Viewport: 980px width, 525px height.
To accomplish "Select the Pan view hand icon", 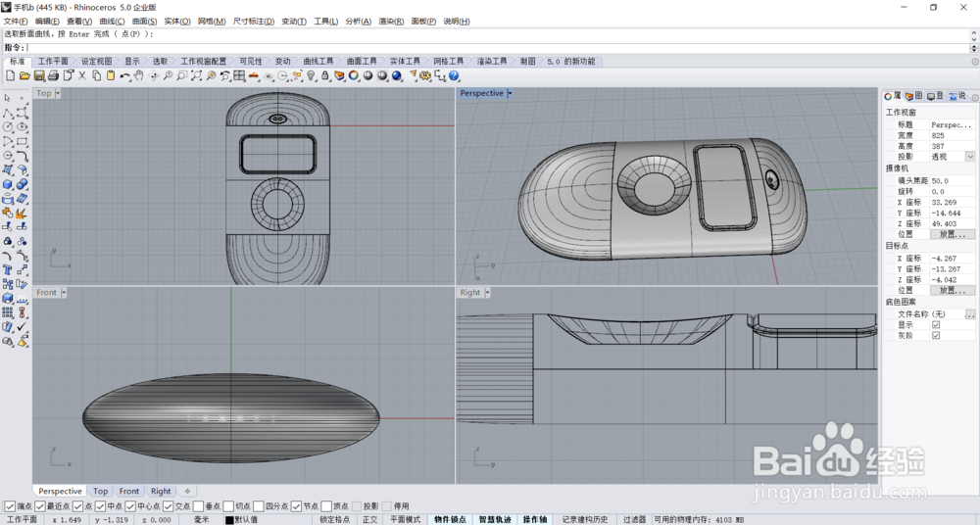I will click(139, 75).
